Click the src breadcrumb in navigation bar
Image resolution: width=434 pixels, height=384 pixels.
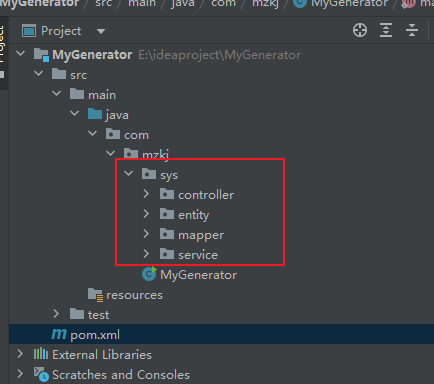[x=104, y=3]
